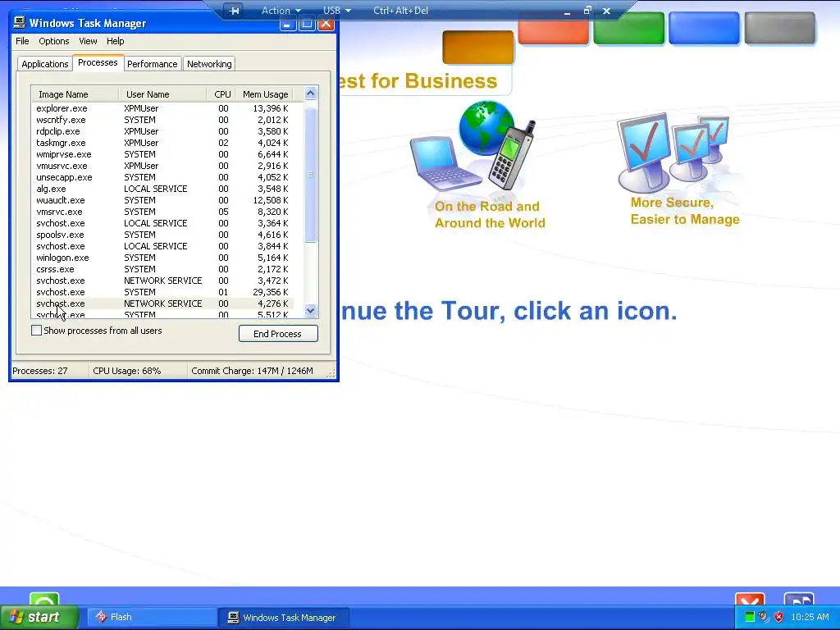Viewport: 840px width, 630px height.
Task: Select the unsecapp.exe process
Action: coord(163,177)
